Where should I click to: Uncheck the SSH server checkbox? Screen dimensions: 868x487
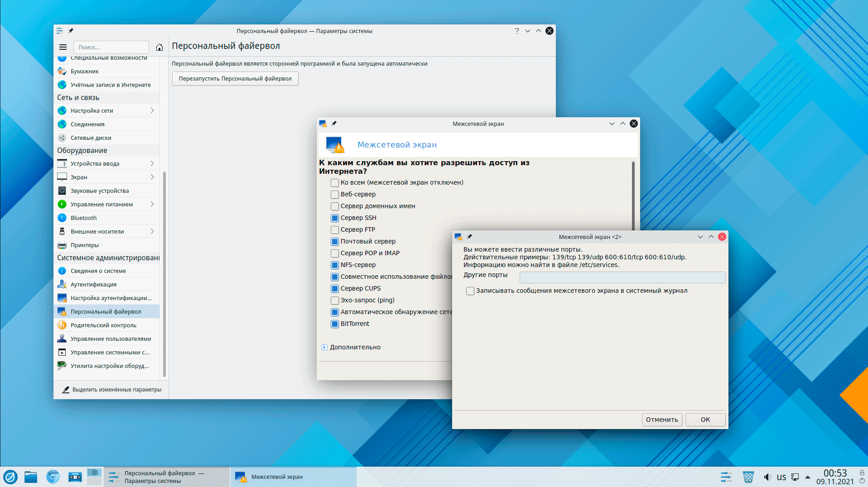point(335,218)
